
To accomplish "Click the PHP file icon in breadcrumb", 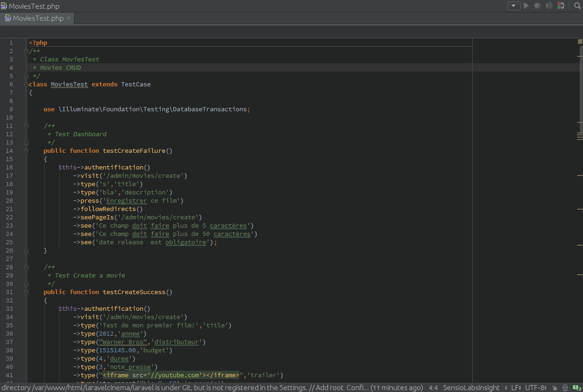I will [x=4, y=6].
